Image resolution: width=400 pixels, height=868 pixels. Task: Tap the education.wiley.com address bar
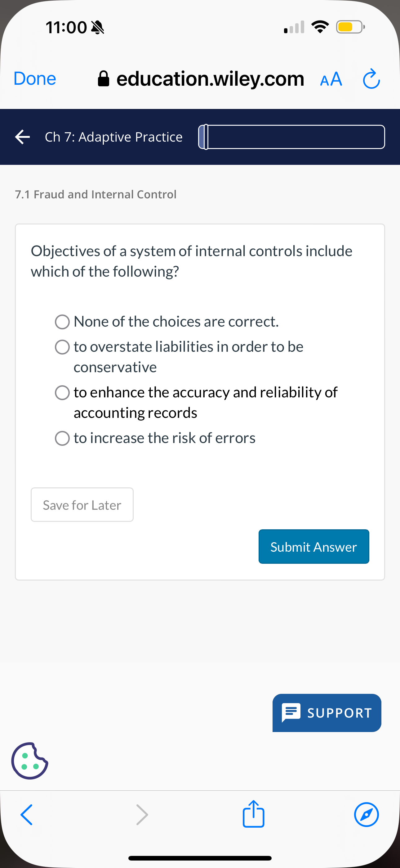click(210, 79)
